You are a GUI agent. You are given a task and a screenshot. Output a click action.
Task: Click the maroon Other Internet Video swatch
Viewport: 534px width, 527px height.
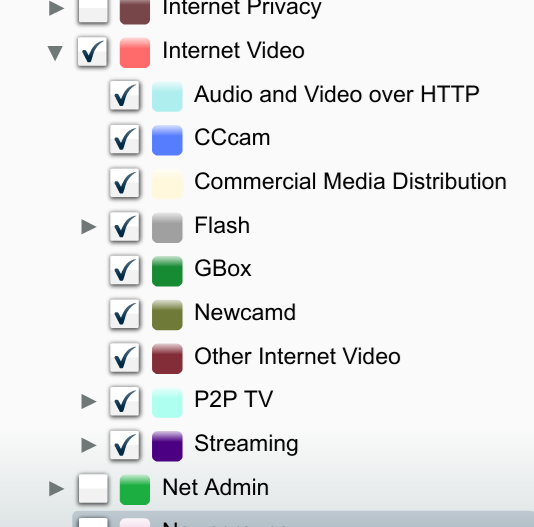(167, 359)
